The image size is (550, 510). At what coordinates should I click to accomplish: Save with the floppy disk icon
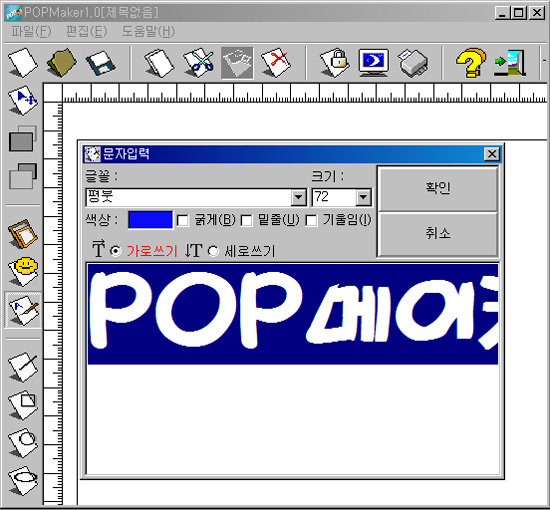click(x=101, y=63)
